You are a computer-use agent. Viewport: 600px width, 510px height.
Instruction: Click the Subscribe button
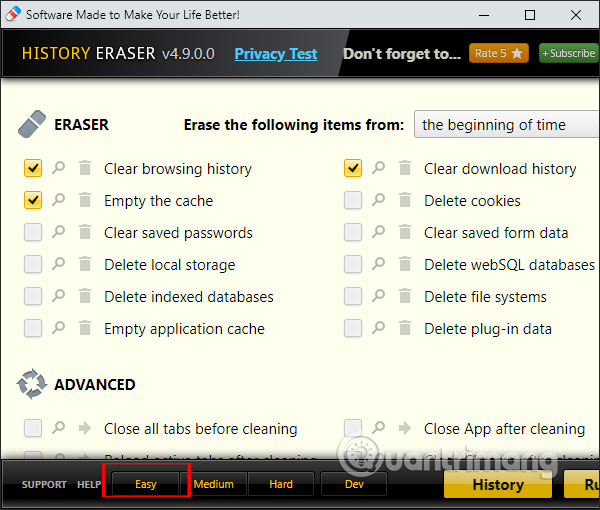point(569,53)
